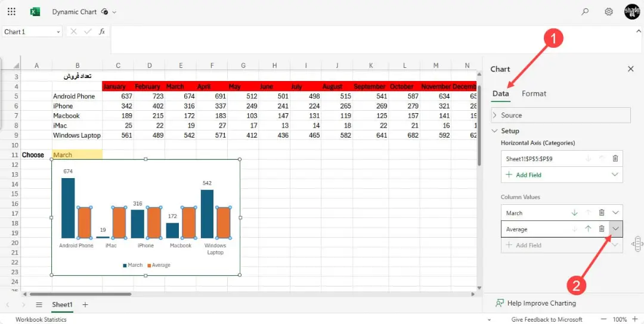Open the all sheets list icon
Image resolution: width=644 pixels, height=324 pixels.
(39, 305)
